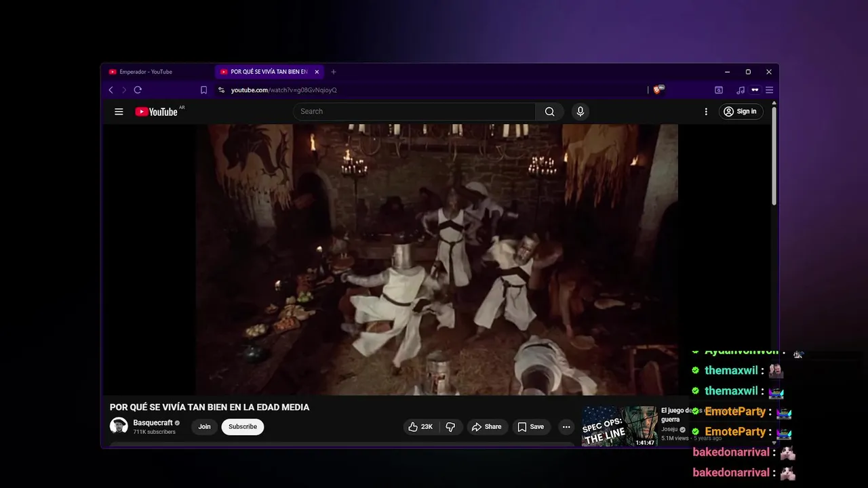
Task: Start voice search with microphone icon
Action: click(x=580, y=112)
